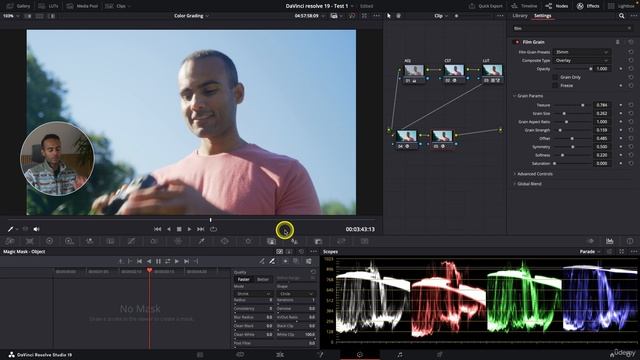Open the Magic Mask Shape dropdown
The width and height of the screenshot is (640, 360).
pos(296,294)
